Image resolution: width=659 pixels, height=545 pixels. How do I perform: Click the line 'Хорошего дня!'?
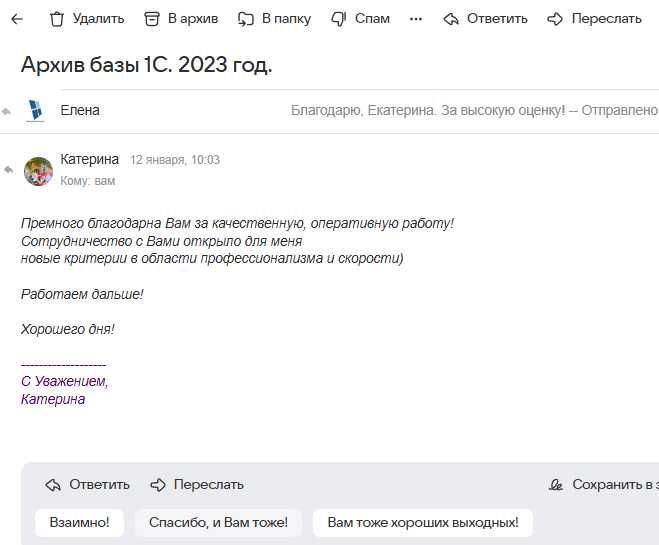click(68, 329)
